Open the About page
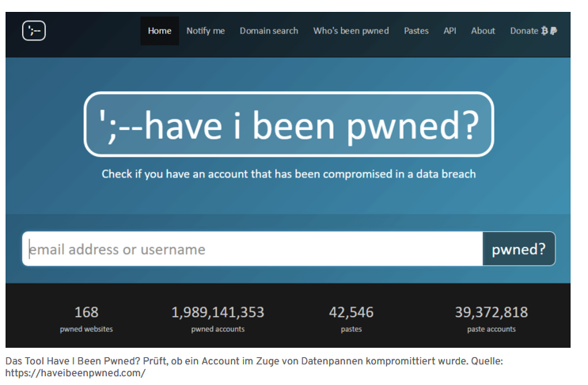The image size is (588, 385). pos(483,31)
